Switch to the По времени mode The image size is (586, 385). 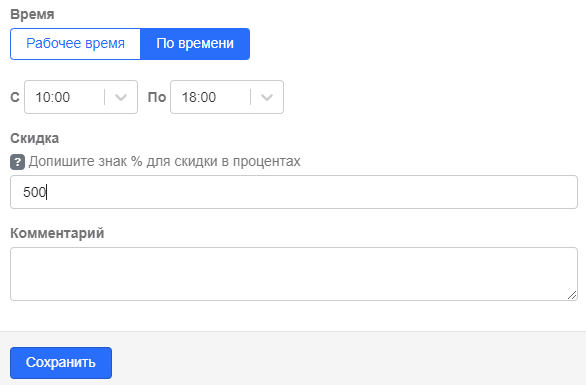pos(195,44)
